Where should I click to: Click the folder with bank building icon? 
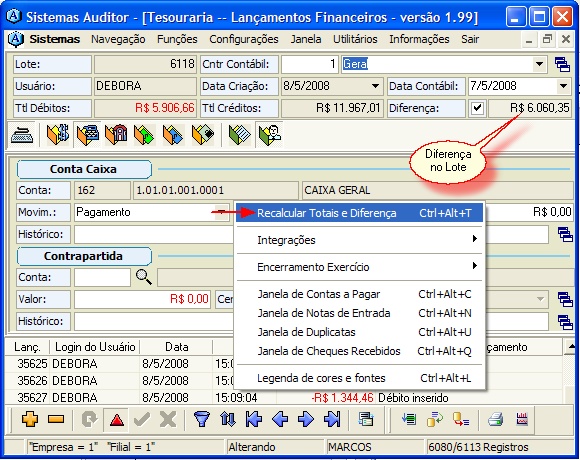[116, 135]
